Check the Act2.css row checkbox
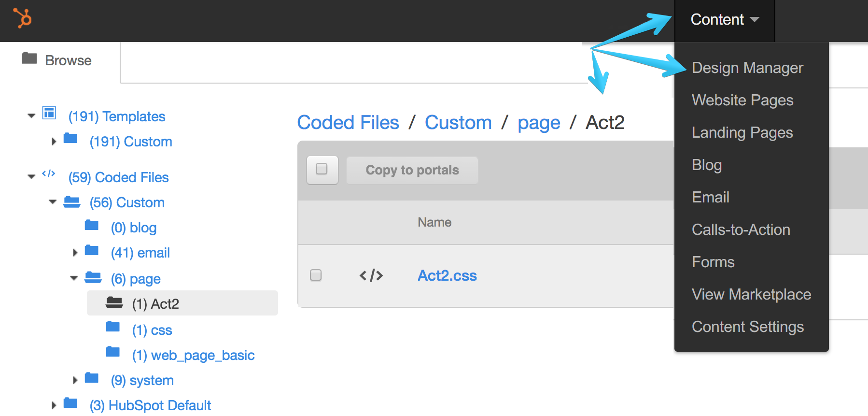 click(x=316, y=275)
